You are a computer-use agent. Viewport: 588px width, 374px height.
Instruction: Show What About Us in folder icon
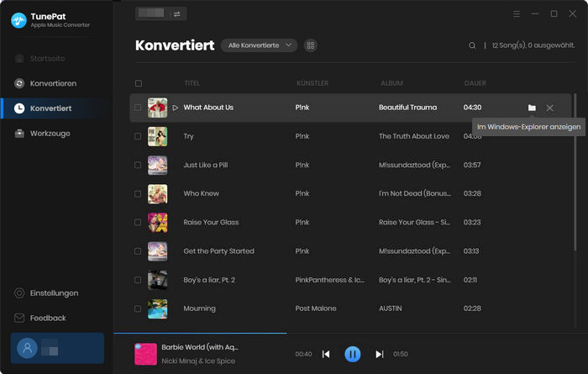(x=532, y=108)
